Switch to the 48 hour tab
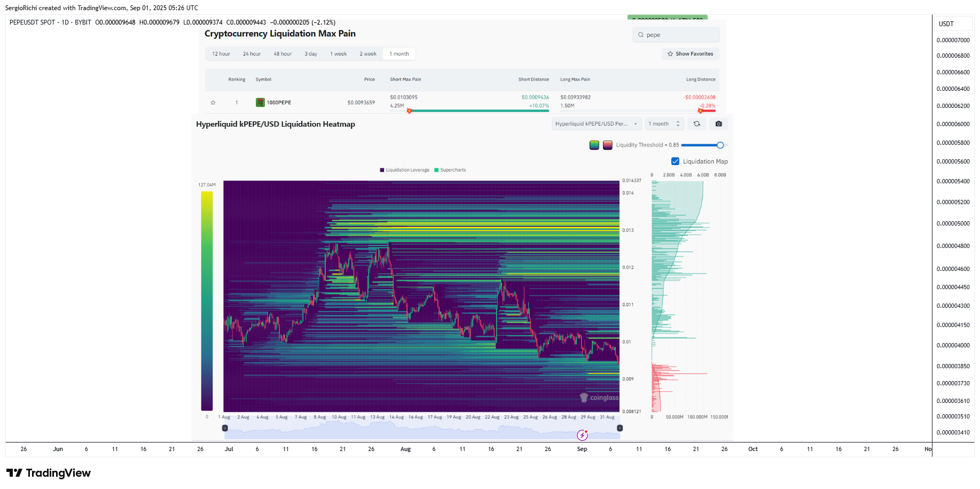The image size is (980, 489). coord(283,54)
